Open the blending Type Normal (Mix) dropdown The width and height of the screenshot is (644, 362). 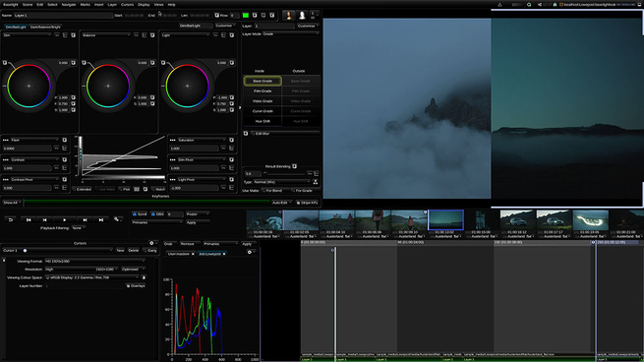tap(282, 182)
